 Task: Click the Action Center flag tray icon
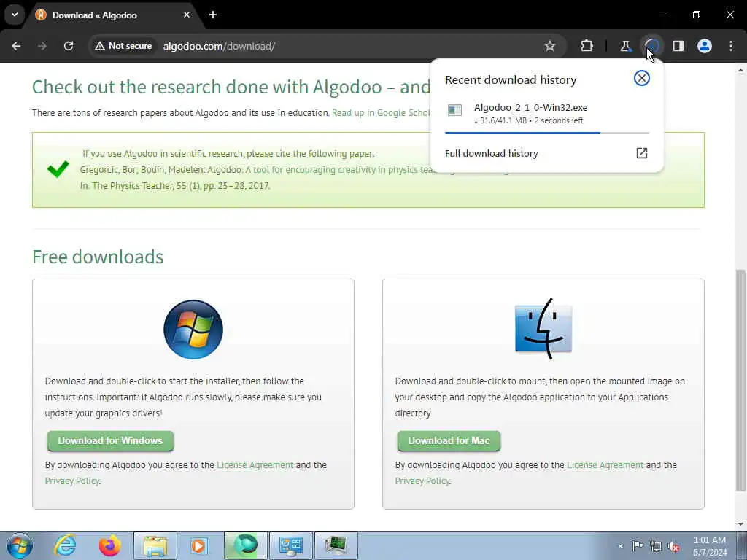[x=638, y=546]
